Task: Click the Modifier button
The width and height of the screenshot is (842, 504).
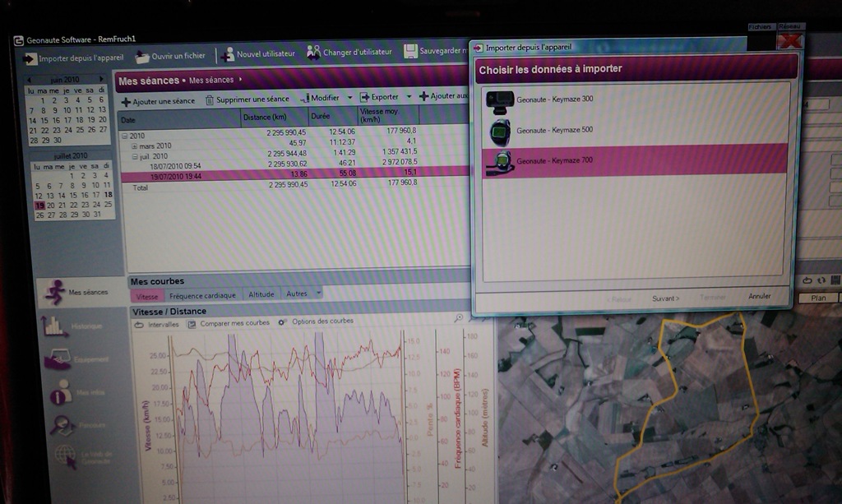Action: tap(320, 98)
